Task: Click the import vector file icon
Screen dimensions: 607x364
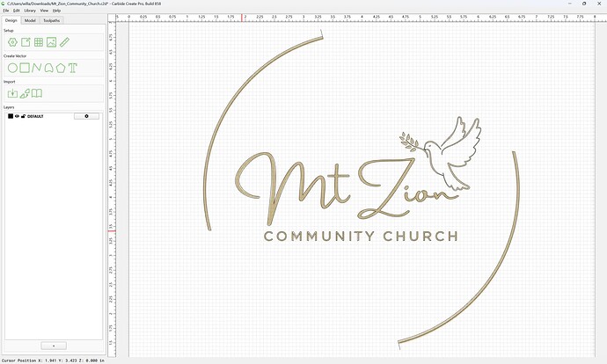Action: coord(13,93)
